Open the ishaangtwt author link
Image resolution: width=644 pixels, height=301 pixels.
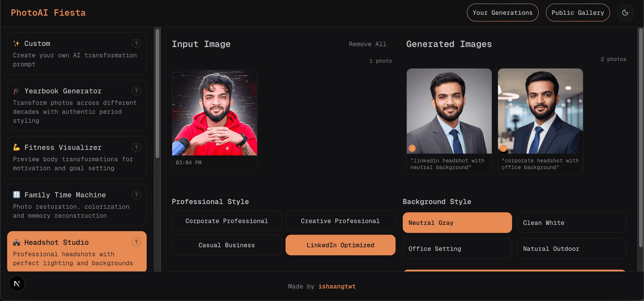337,287
